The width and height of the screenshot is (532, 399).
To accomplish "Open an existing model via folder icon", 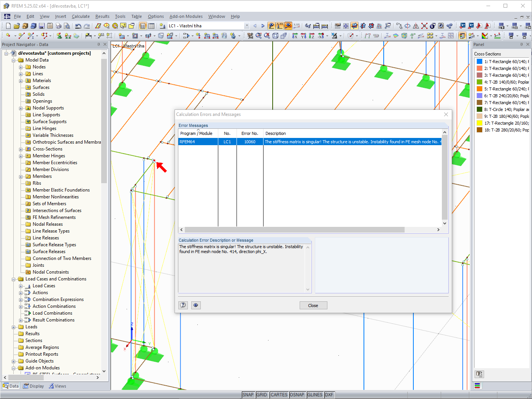I will click(16, 26).
